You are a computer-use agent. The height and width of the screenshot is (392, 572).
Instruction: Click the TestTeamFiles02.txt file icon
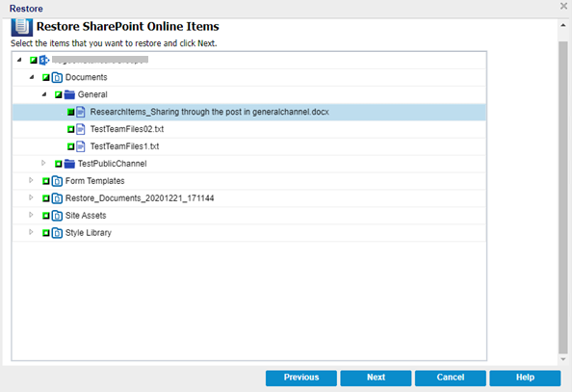pyautogui.click(x=81, y=129)
